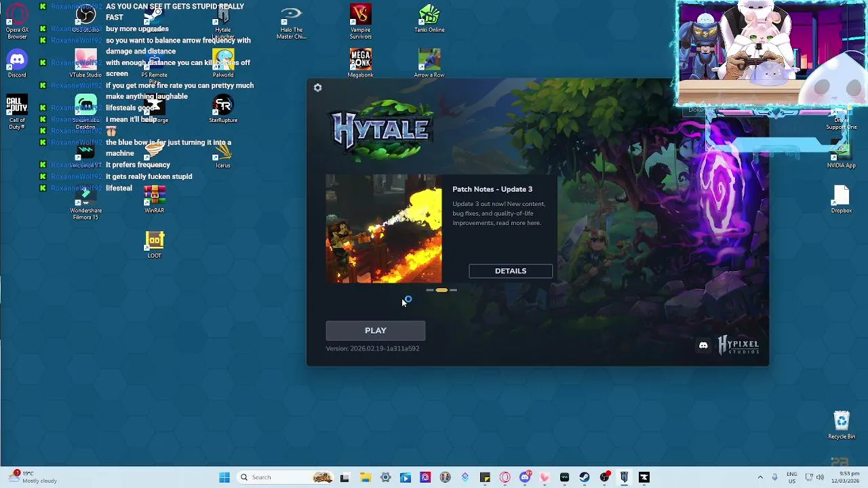Click the taskbar Search box
The image size is (868, 488).
tap(286, 477)
